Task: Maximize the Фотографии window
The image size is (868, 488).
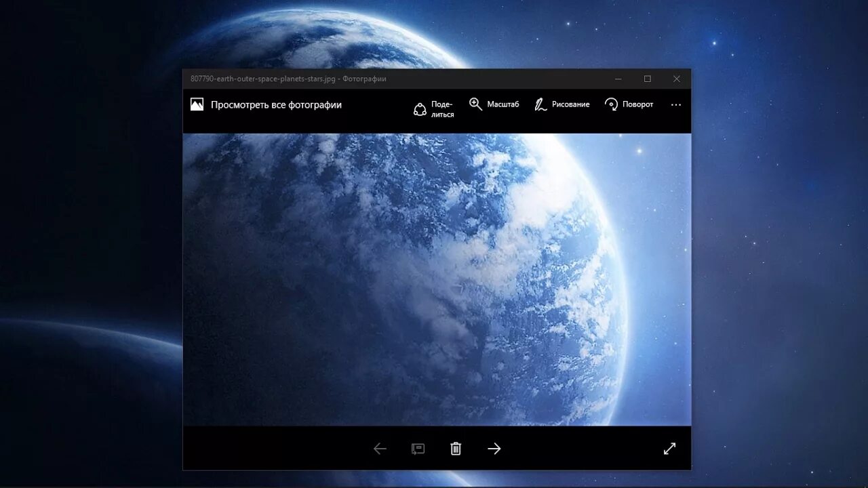Action: (x=648, y=79)
